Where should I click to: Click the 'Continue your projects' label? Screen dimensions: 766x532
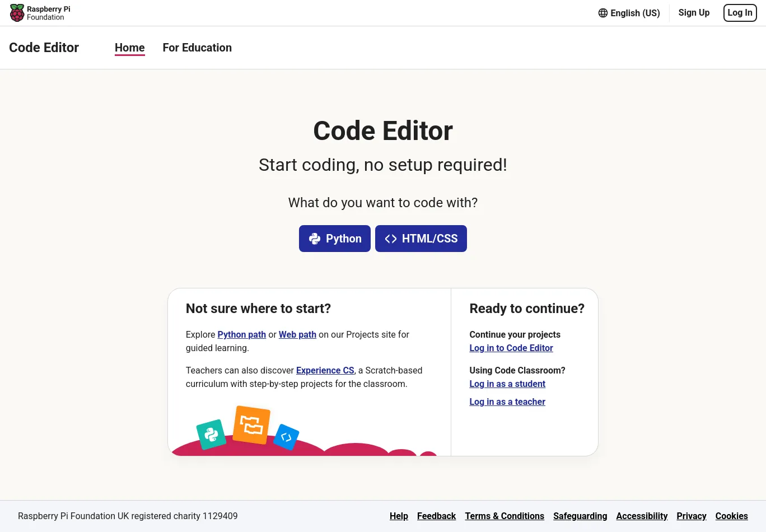tap(515, 334)
